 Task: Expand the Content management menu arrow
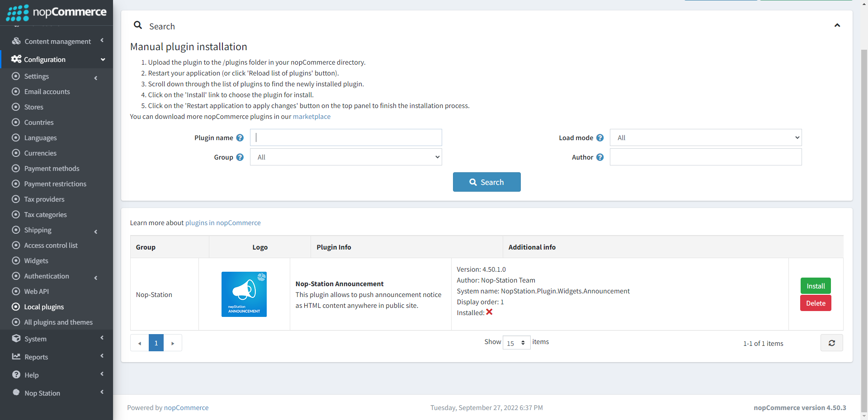[x=102, y=40]
